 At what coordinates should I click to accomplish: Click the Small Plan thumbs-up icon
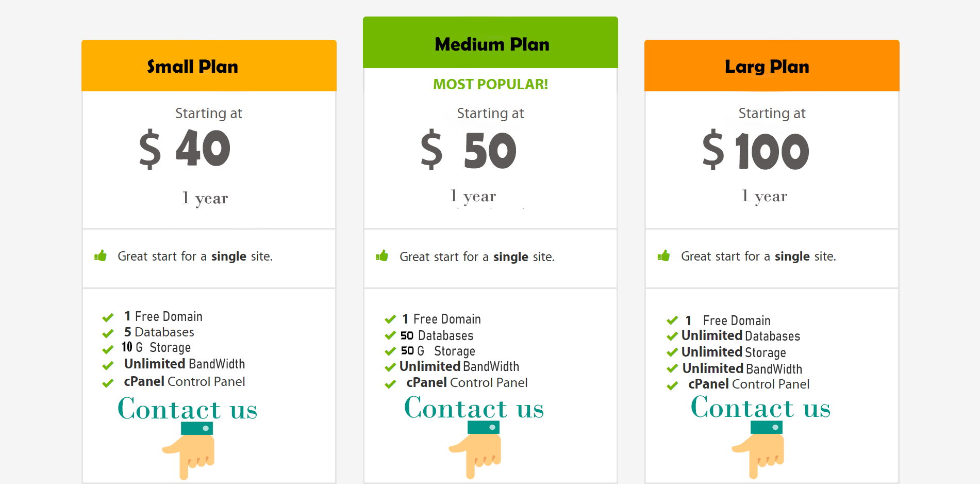point(101,255)
